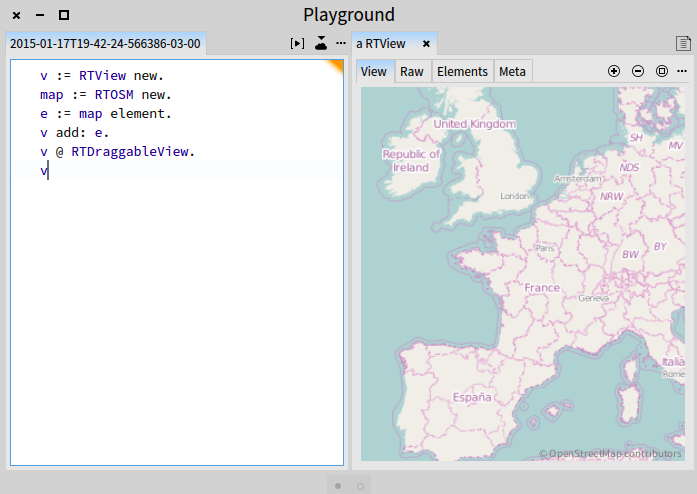Click the publish/share icon in playground toolbar
This screenshot has width=697, height=494.
pos(320,44)
